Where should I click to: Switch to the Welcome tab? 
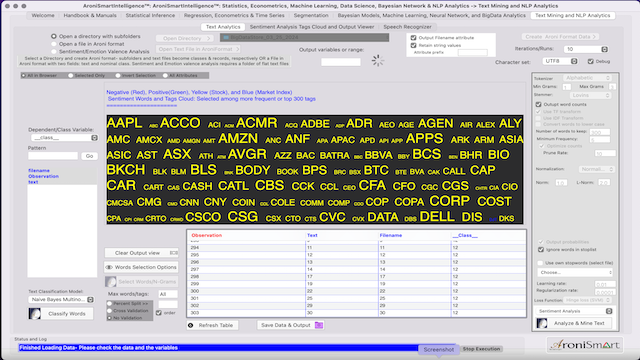pos(43,16)
